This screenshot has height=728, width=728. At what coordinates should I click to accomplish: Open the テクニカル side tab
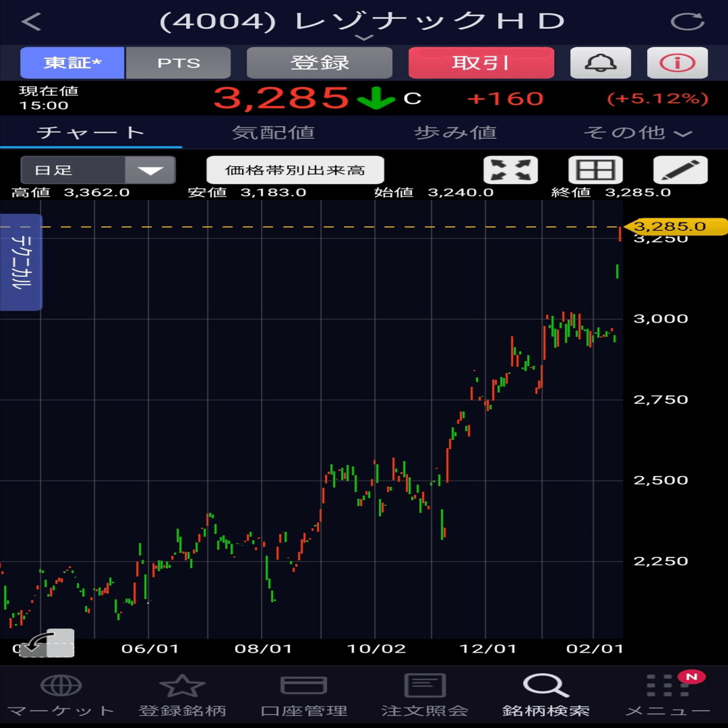[x=21, y=262]
